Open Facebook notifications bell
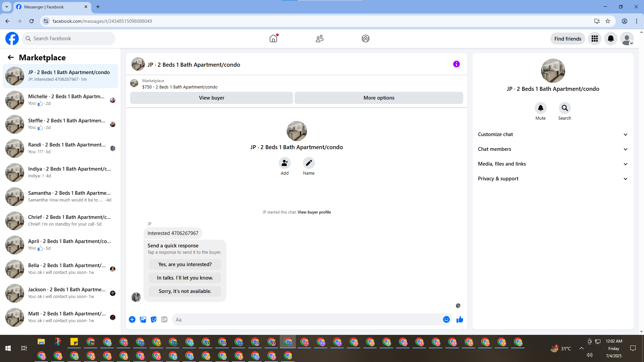The image size is (644, 362). coord(610,39)
